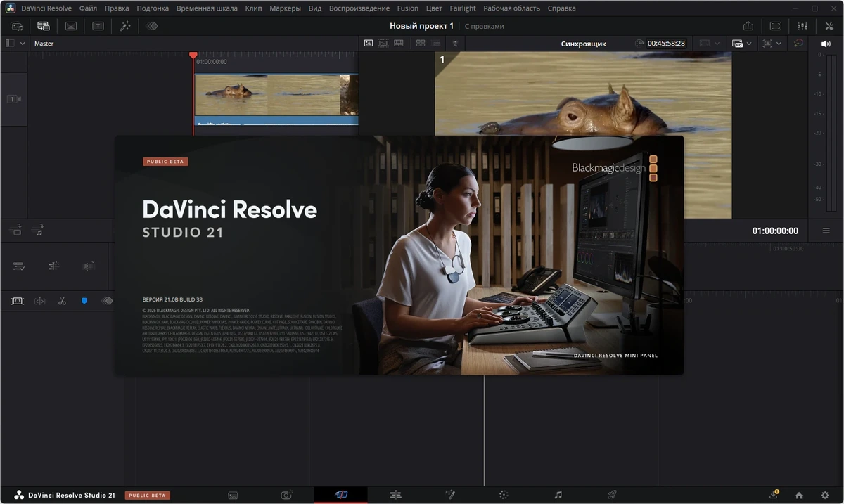Select the Source Tape viewer mode icon
This screenshot has width=844, height=504.
(383, 43)
